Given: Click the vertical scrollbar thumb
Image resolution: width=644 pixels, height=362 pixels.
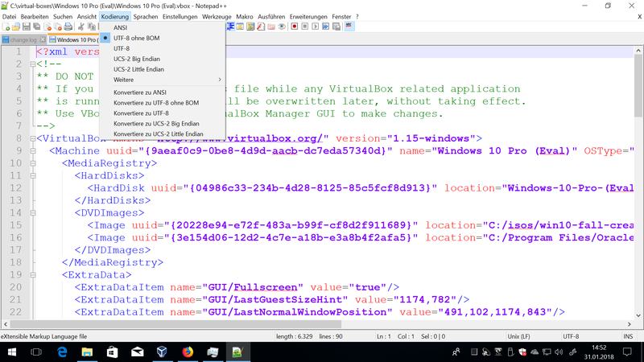Looking at the screenshot, I should pos(638,85).
